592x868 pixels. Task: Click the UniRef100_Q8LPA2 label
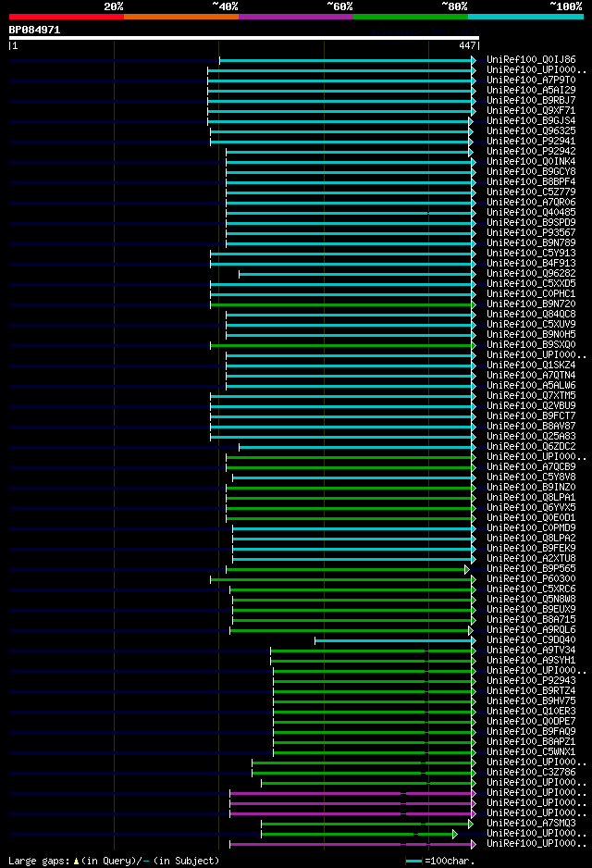pos(531,538)
